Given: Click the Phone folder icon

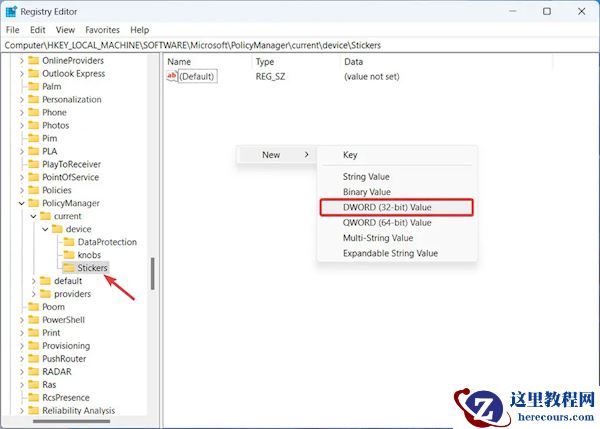Looking at the screenshot, I should click(x=34, y=113).
